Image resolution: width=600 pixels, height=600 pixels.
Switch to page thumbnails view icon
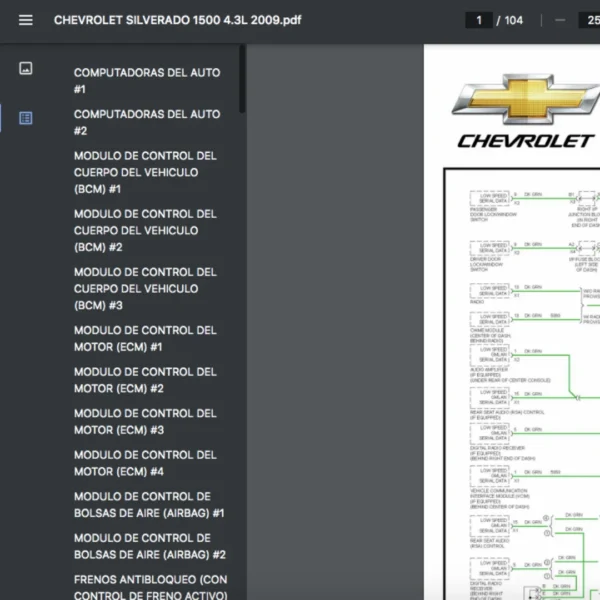(26, 68)
